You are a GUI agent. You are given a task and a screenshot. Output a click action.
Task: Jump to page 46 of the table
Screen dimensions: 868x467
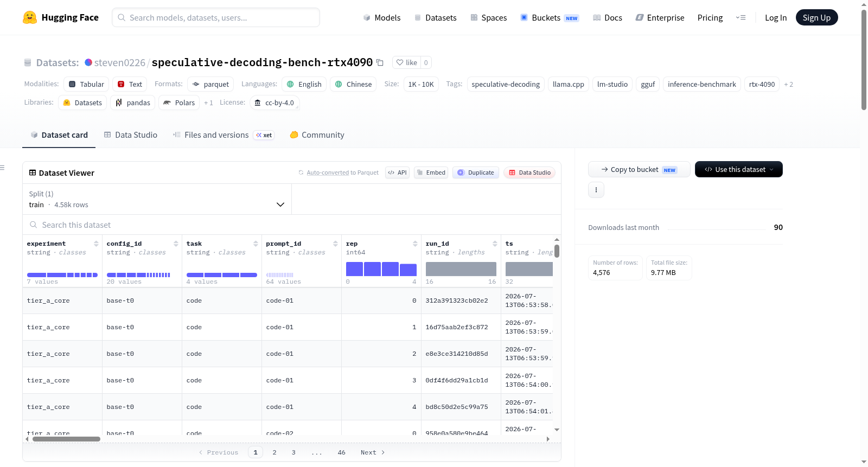(x=341, y=452)
